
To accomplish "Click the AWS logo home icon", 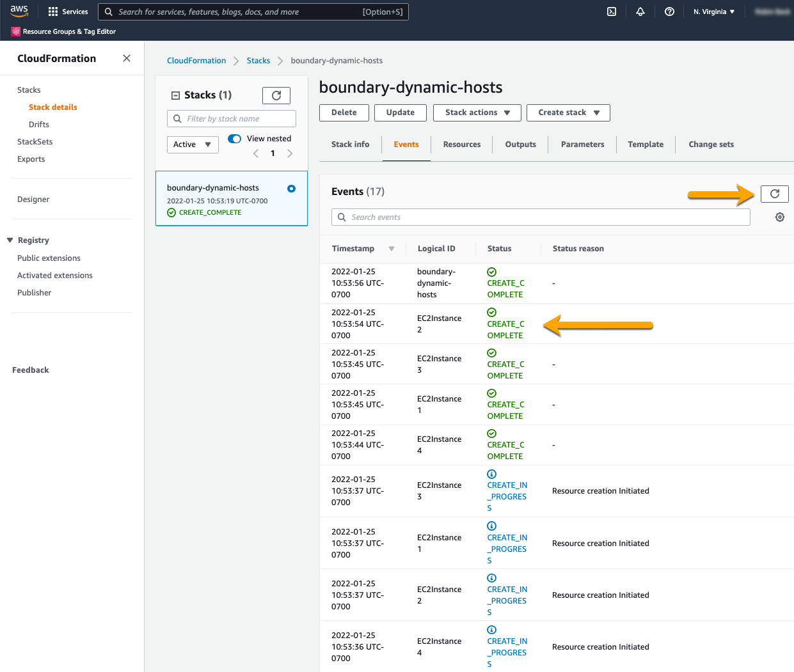I will click(19, 12).
